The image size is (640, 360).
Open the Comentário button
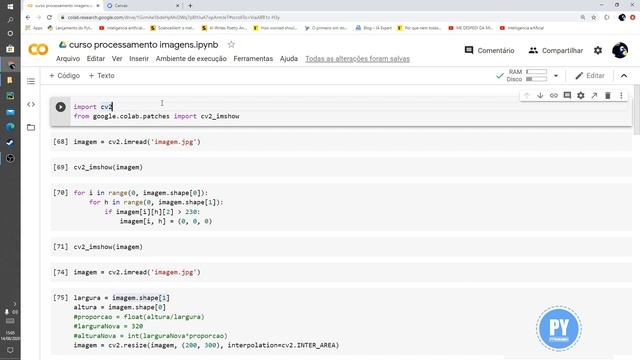(489, 51)
